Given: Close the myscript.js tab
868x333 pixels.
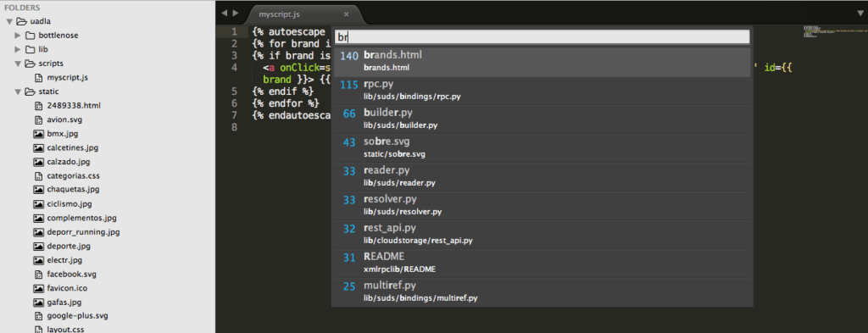Looking at the screenshot, I should [x=347, y=14].
